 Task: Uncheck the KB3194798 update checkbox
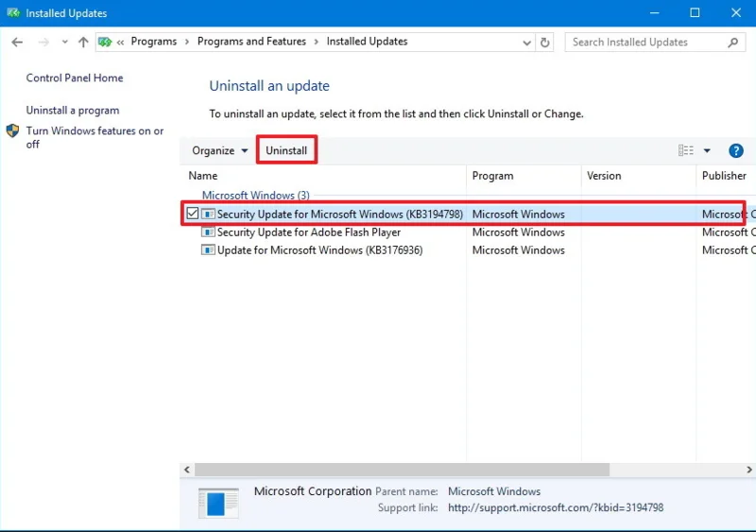193,214
